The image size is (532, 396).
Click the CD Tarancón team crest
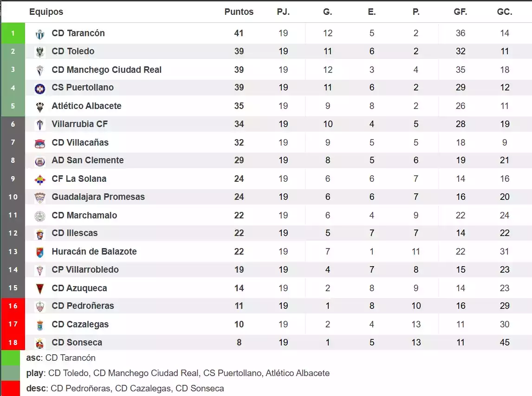(x=40, y=34)
